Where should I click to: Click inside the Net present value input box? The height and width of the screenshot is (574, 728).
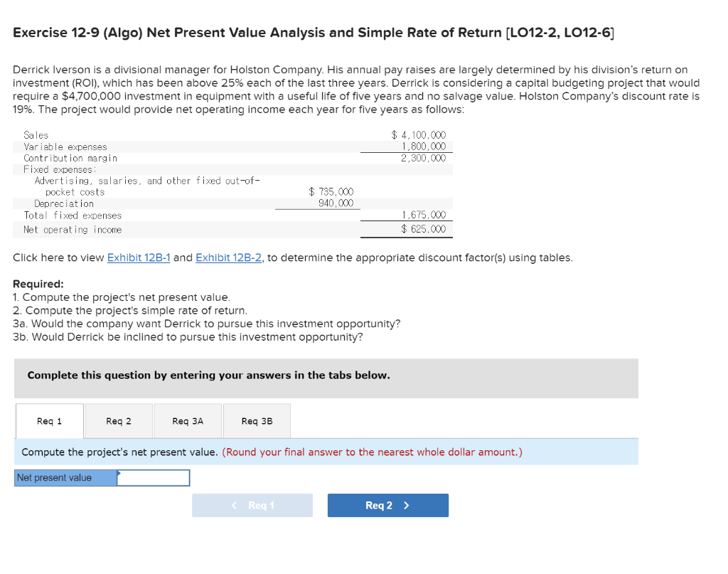[154, 477]
